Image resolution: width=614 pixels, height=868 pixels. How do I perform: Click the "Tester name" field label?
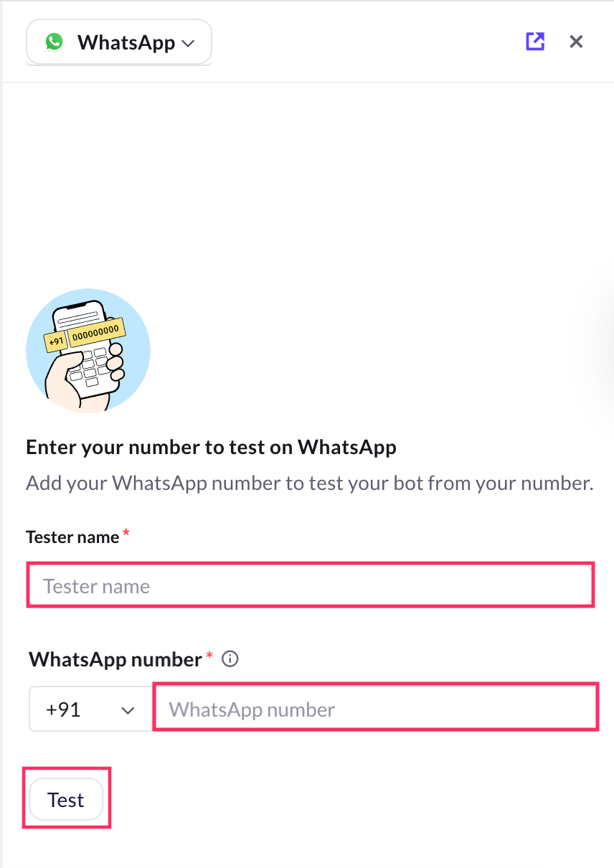point(72,537)
